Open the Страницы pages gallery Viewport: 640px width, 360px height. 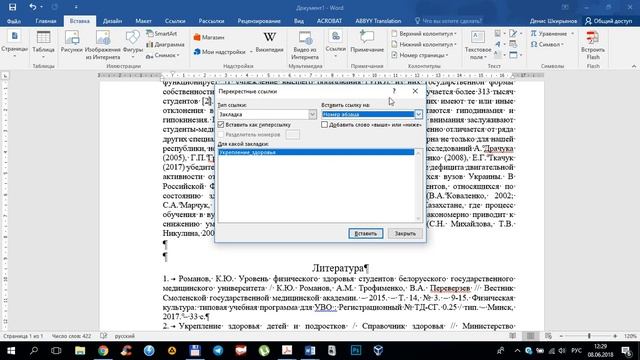[14, 45]
